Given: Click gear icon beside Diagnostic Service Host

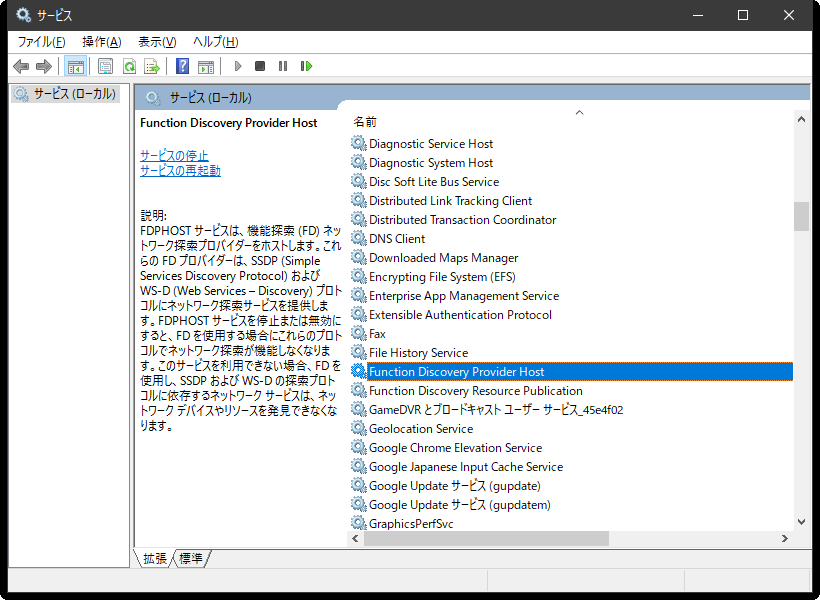Looking at the screenshot, I should (x=358, y=143).
